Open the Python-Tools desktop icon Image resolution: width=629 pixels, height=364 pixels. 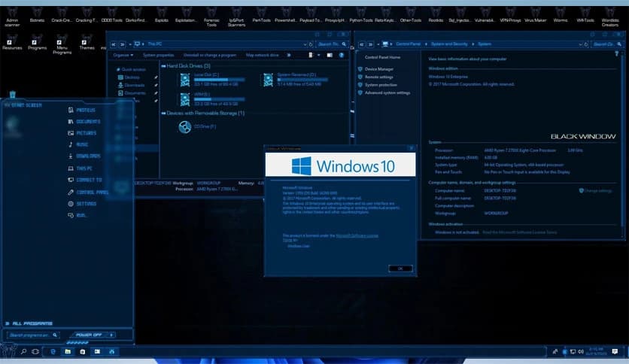pos(360,15)
